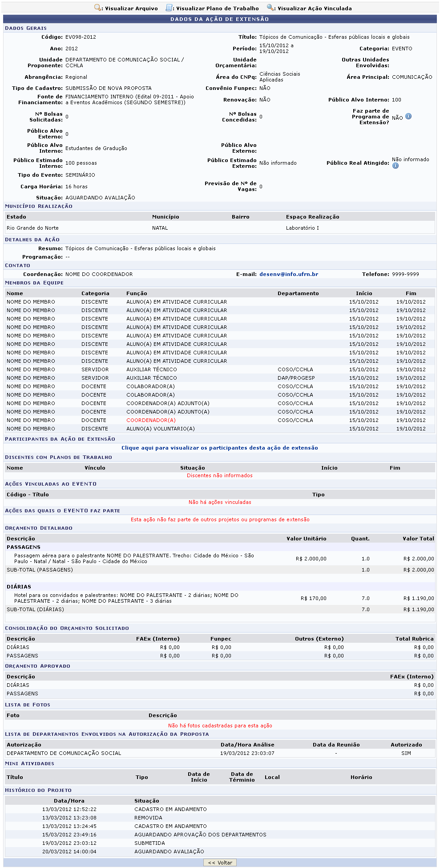Open the desenv@info.ufrn.br email link
The height and width of the screenshot is (868, 440).
tap(289, 274)
